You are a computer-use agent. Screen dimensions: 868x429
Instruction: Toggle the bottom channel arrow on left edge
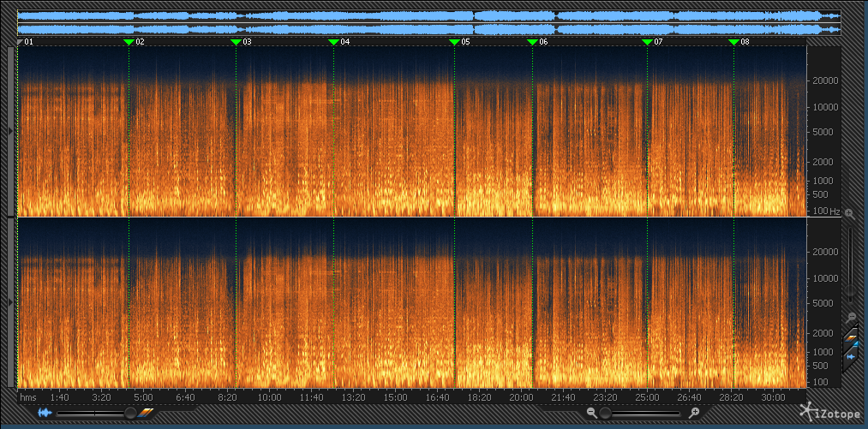coord(10,302)
